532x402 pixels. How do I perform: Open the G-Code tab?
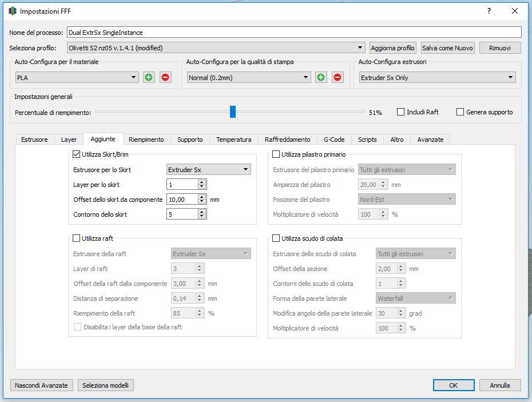point(334,140)
